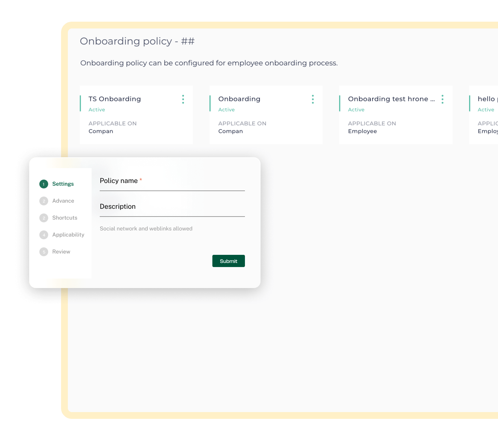The image size is (498, 448).
Task: Select the Shortcuts step label
Action: point(65,218)
